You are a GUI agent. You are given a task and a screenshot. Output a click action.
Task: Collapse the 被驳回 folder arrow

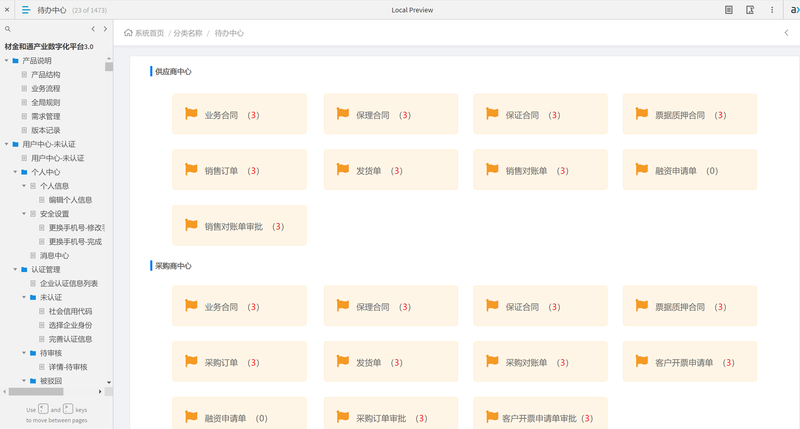click(23, 381)
